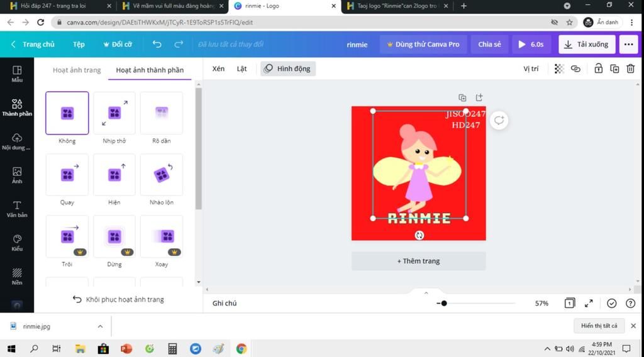The height and width of the screenshot is (357, 644).
Task: Select the Nhào lộn tumble animation
Action: [162, 175]
